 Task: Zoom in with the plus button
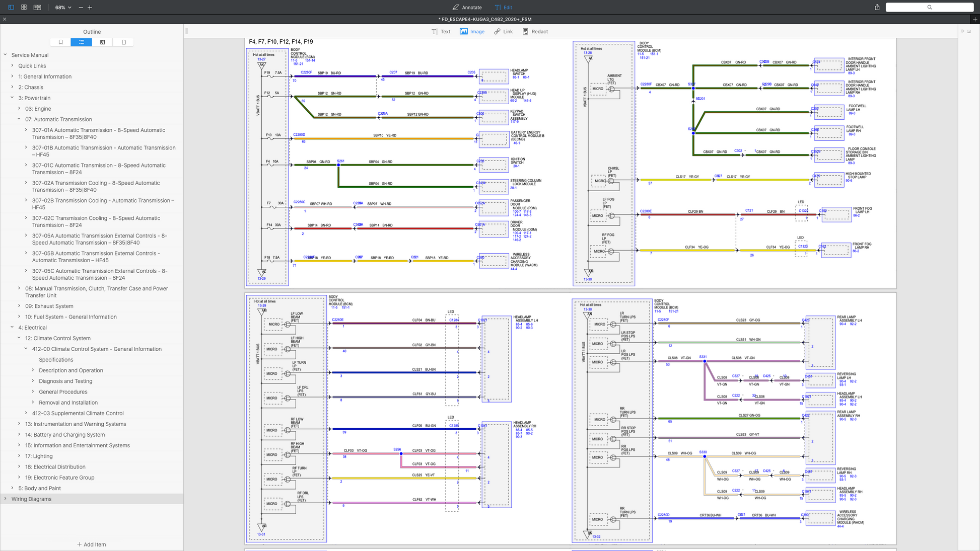90,8
